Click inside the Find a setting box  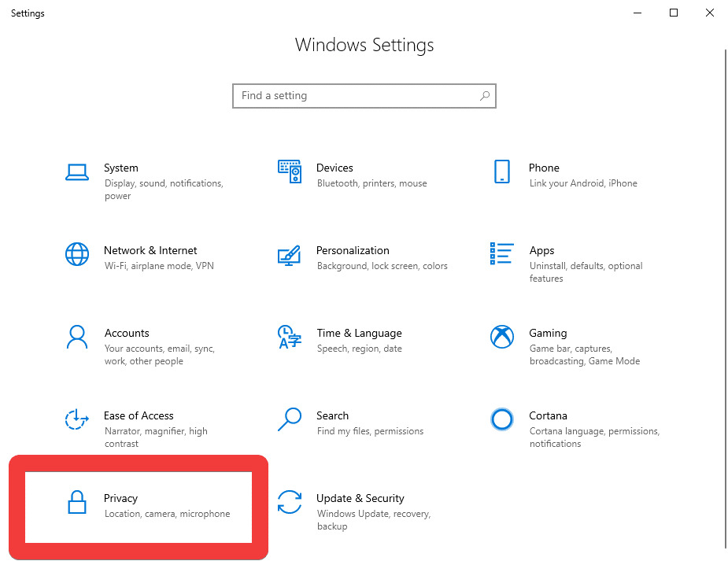click(x=354, y=96)
